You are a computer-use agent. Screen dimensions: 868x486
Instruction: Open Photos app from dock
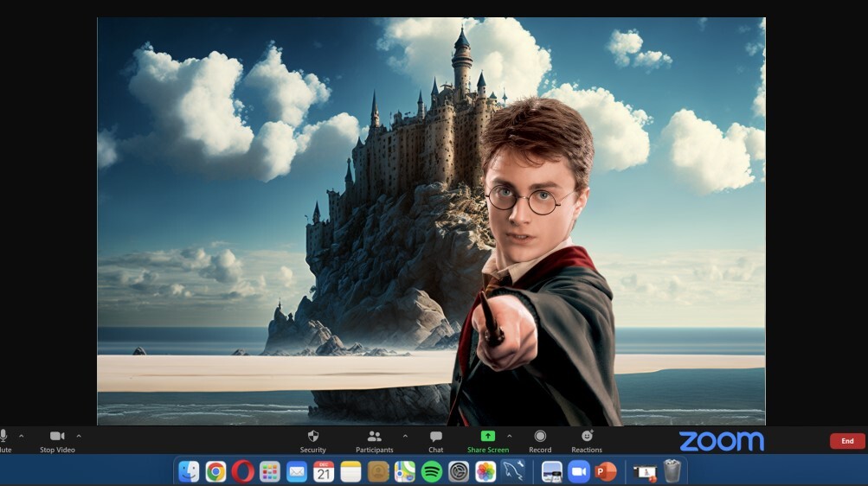pyautogui.click(x=485, y=471)
